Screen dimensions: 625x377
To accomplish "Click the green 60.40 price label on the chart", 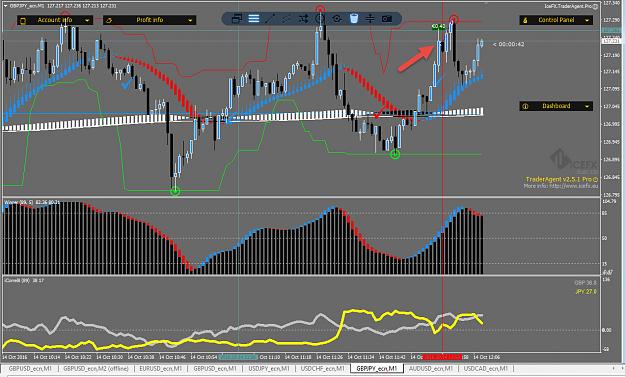I will [438, 26].
